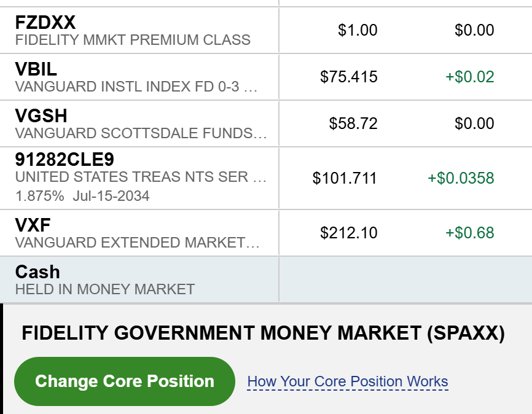Click the 1.875% Jul-15-2034 maturity detail
Viewport: 532px width, 414px height.
[x=82, y=196]
